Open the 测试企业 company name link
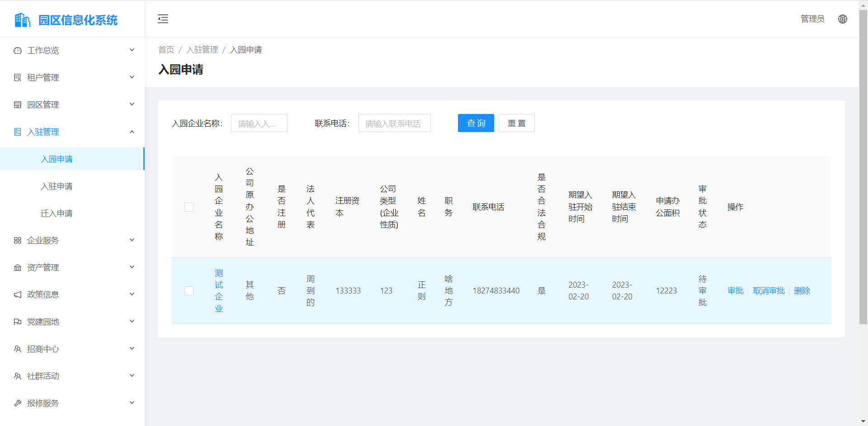 [219, 291]
